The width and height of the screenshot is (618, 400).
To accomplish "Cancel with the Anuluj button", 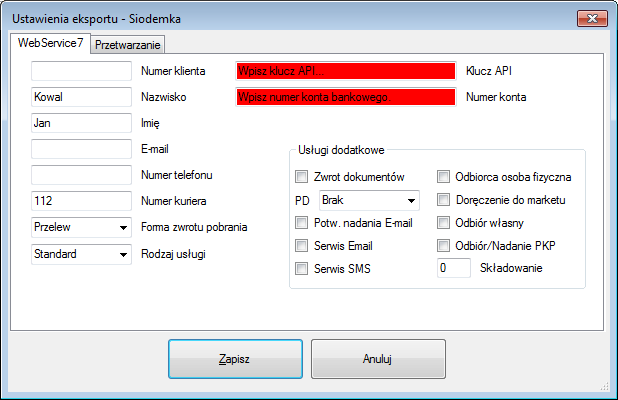I will pyautogui.click(x=378, y=359).
